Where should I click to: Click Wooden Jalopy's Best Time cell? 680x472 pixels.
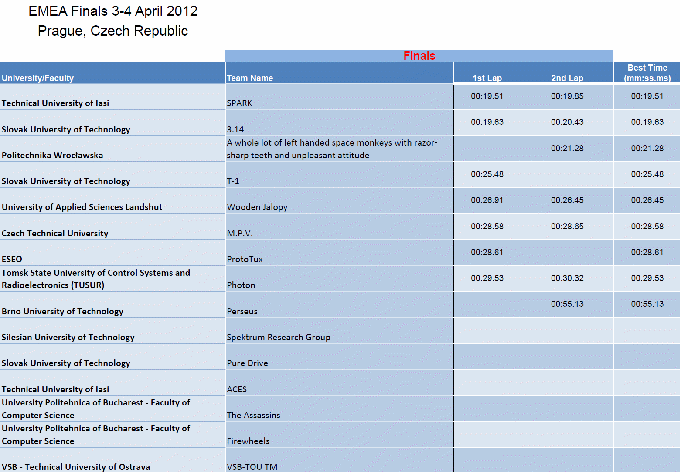(647, 200)
